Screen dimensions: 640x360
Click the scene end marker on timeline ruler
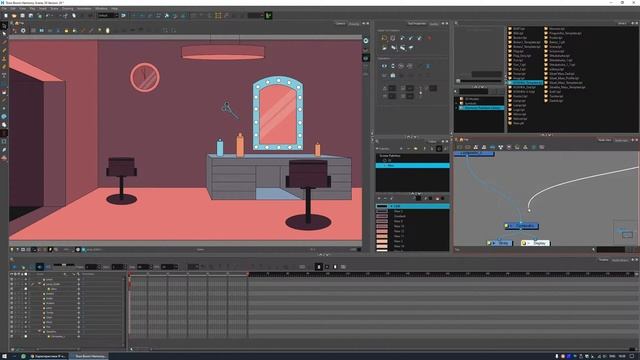(x=247, y=275)
